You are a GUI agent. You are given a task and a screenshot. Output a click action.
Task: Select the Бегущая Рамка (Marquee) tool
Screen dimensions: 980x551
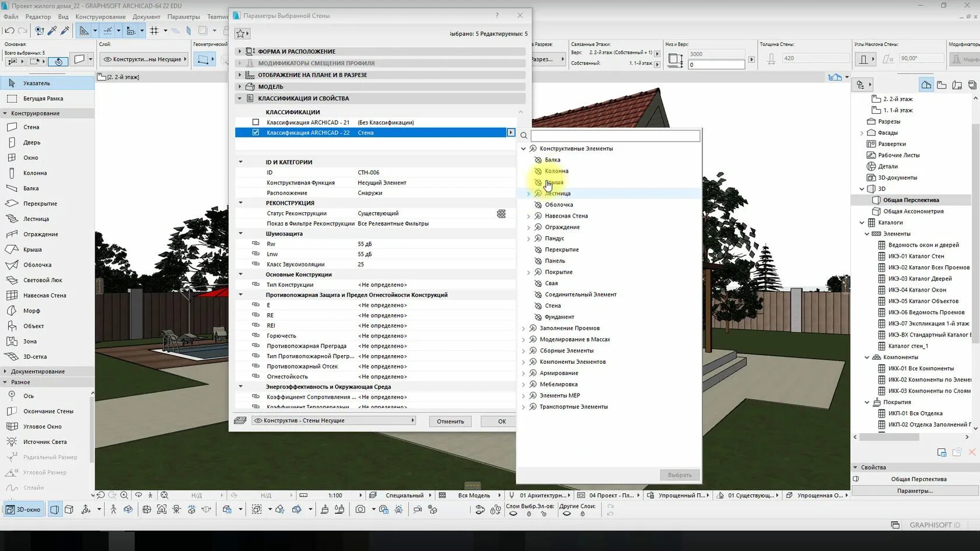[x=43, y=99]
